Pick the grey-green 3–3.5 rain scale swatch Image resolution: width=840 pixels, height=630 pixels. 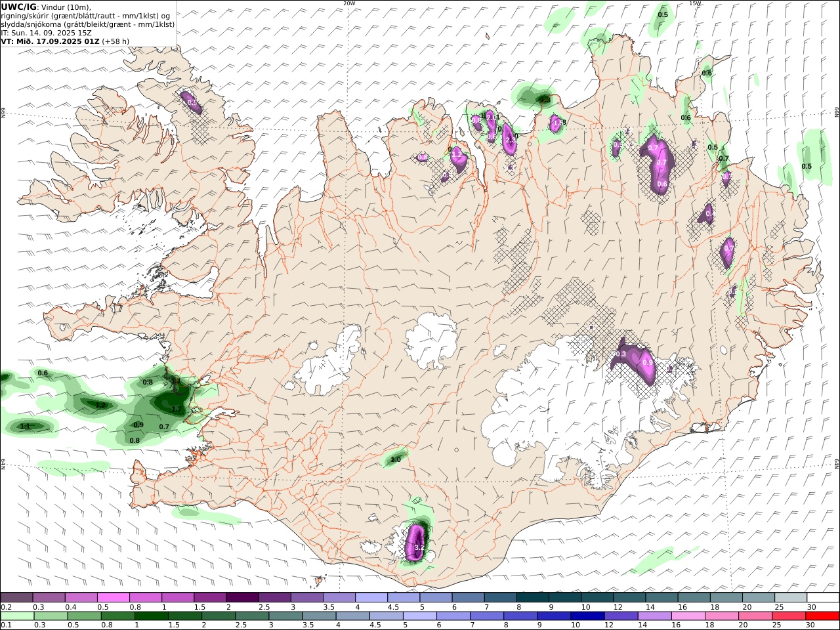[x=285, y=616]
